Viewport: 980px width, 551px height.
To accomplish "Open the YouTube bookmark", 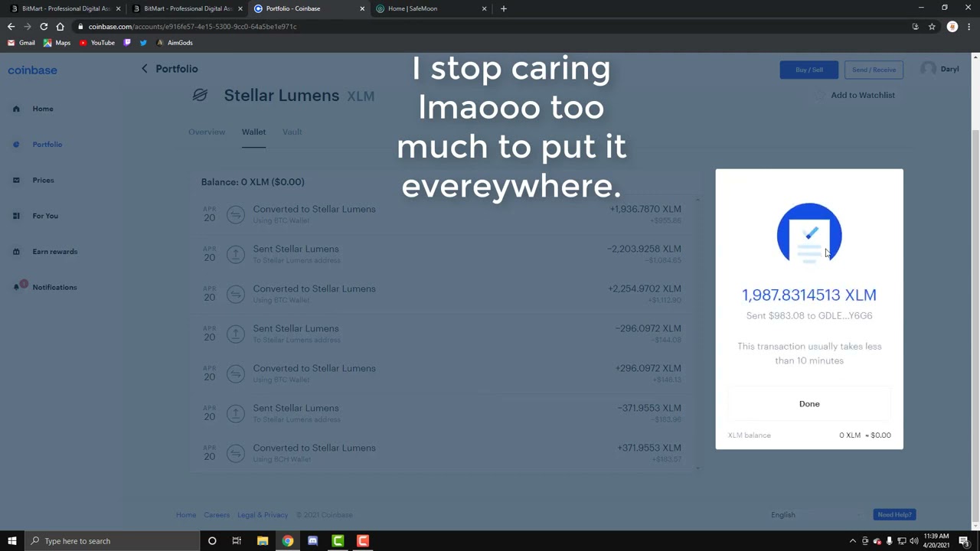I will [x=96, y=43].
